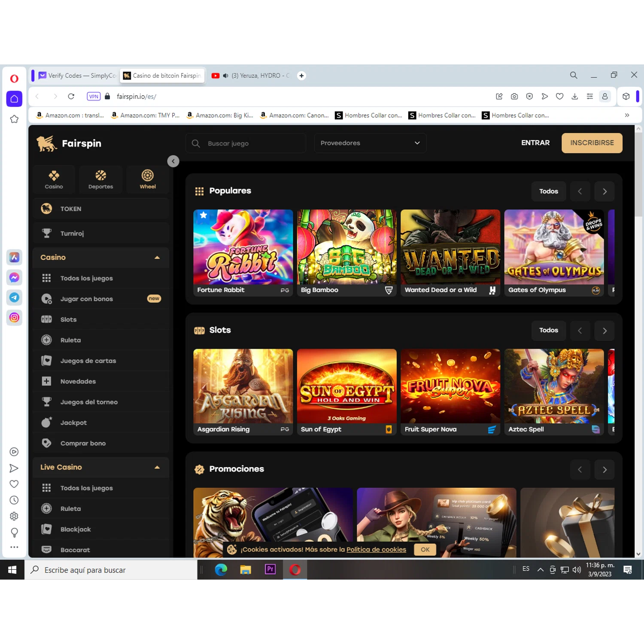The height and width of the screenshot is (644, 644).
Task: Toggle the VPN badge in address bar
Action: [x=94, y=97]
